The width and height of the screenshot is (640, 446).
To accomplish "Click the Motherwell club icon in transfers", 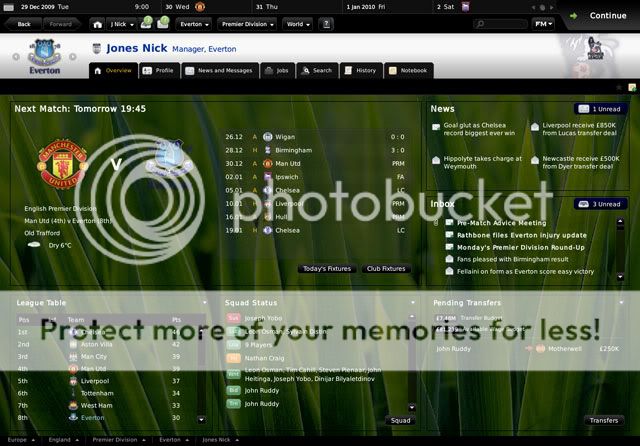I will pyautogui.click(x=541, y=349).
